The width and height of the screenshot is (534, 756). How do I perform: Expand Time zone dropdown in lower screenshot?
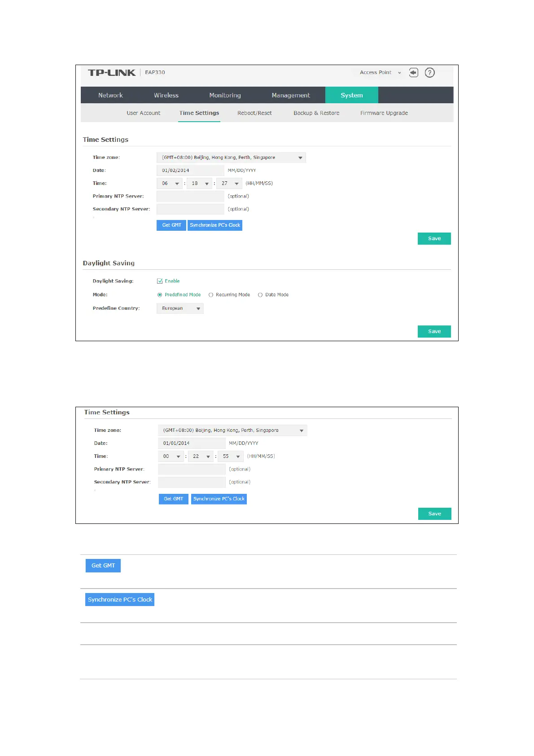232,431
